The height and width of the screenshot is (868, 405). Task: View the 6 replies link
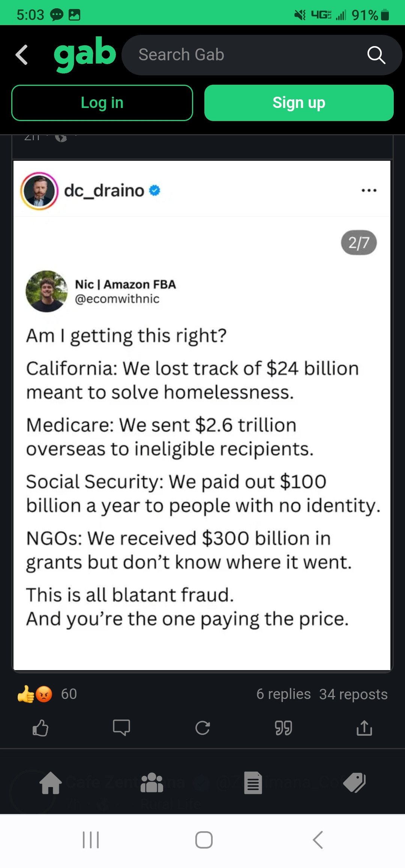click(283, 694)
